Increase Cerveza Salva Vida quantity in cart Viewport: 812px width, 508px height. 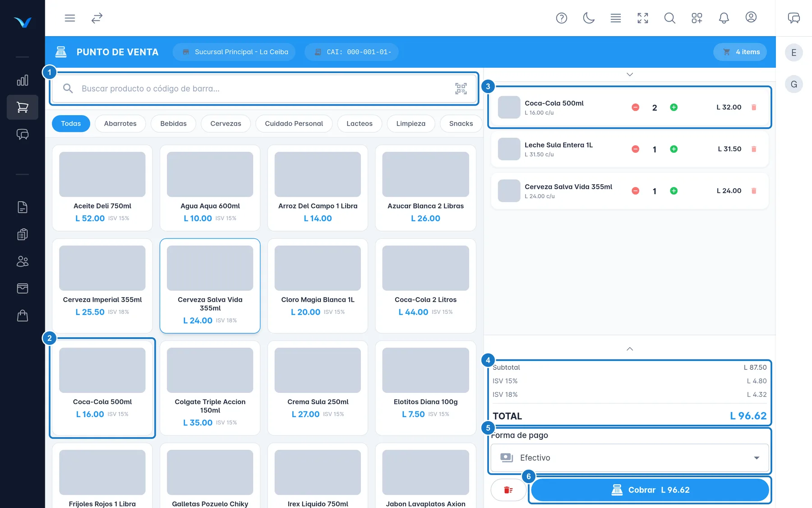click(x=674, y=191)
